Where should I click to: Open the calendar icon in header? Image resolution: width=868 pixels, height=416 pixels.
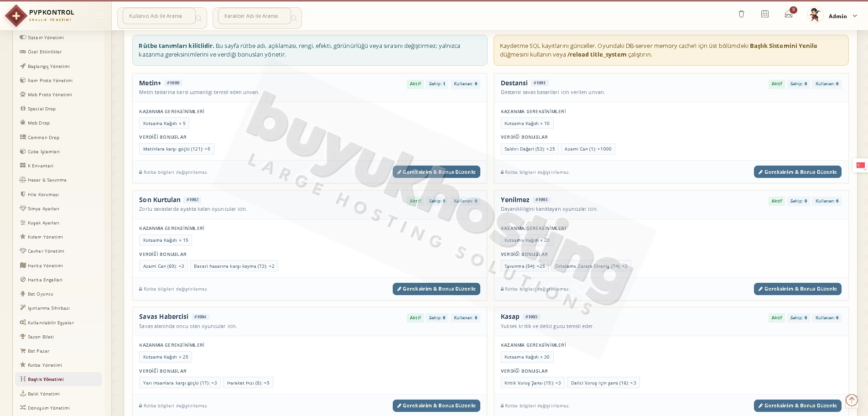click(765, 14)
